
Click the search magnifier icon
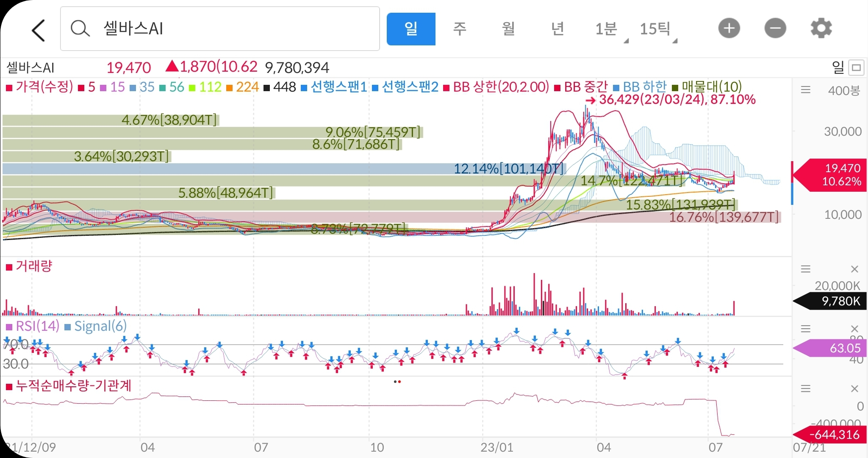click(80, 29)
